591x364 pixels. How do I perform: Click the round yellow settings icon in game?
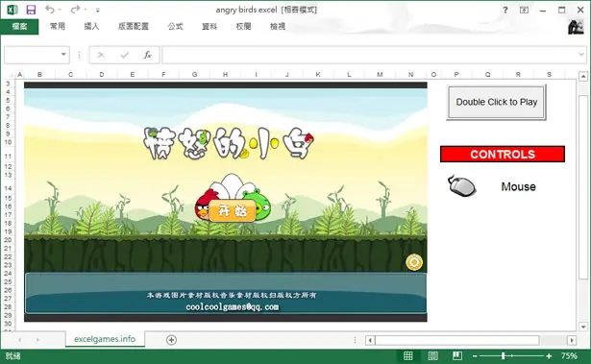414,262
